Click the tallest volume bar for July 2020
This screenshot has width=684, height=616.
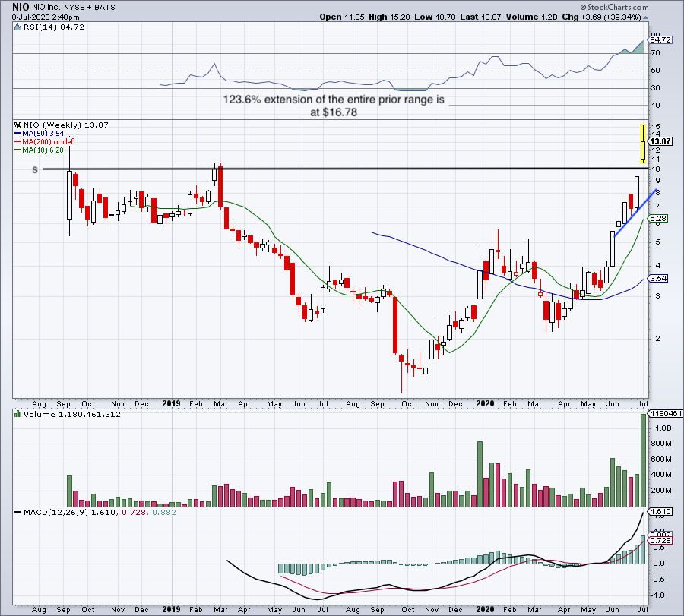(643, 460)
